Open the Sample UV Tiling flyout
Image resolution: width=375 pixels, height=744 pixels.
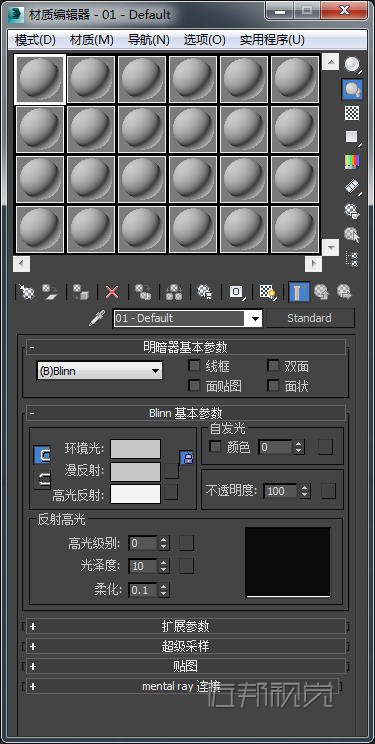pos(352,137)
